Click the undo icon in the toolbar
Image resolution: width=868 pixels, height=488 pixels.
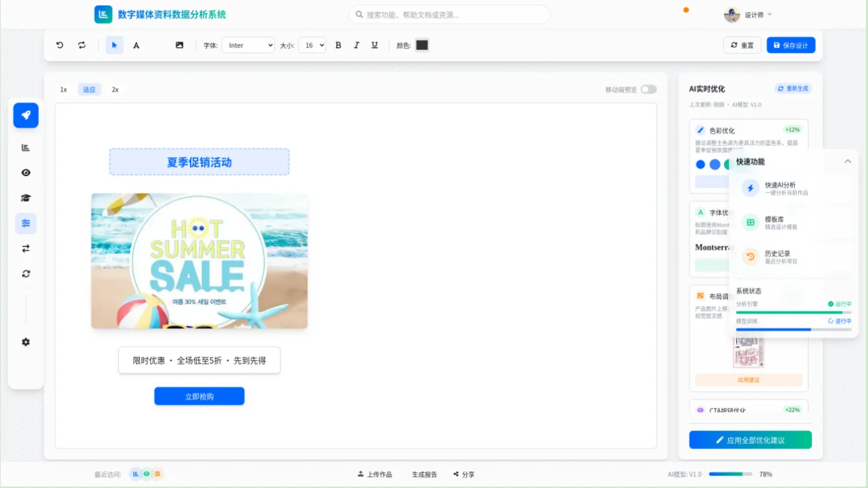[59, 44]
